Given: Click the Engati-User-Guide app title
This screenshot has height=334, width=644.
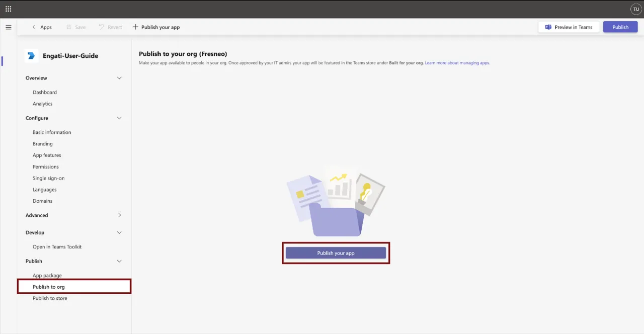Looking at the screenshot, I should click(70, 56).
